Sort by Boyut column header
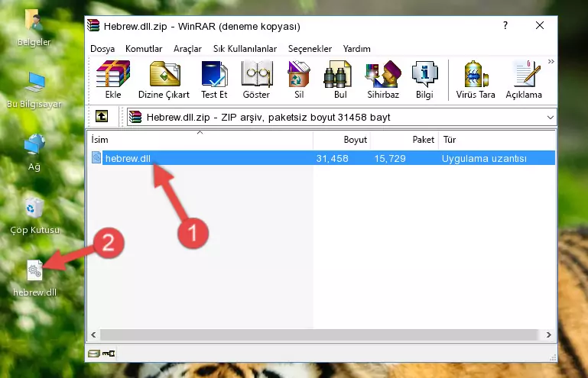The image size is (588, 378). 342,140
